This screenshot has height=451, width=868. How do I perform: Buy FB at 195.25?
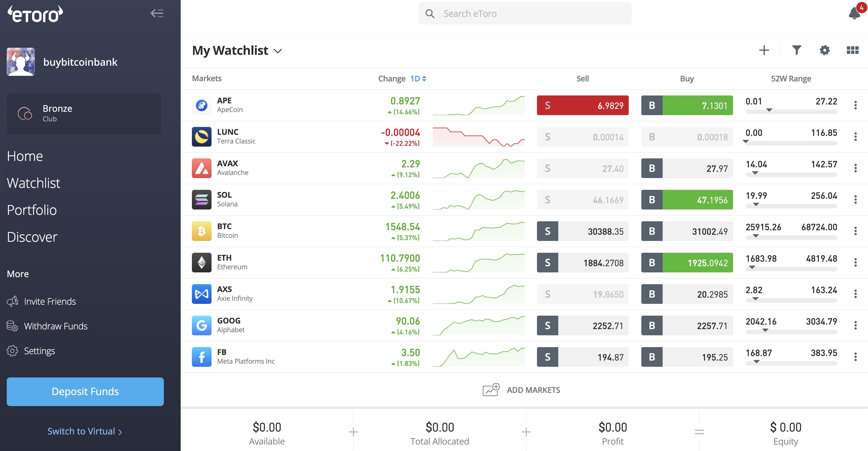(687, 357)
